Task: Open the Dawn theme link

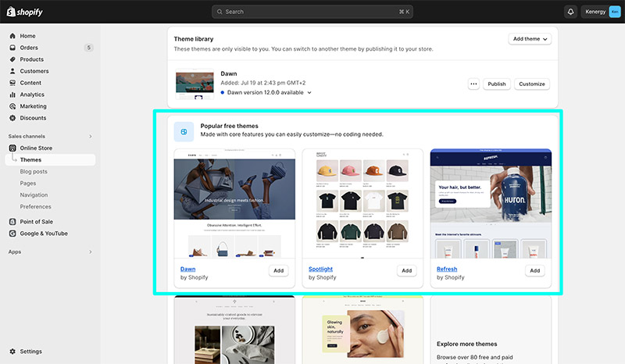Action: [x=187, y=269]
